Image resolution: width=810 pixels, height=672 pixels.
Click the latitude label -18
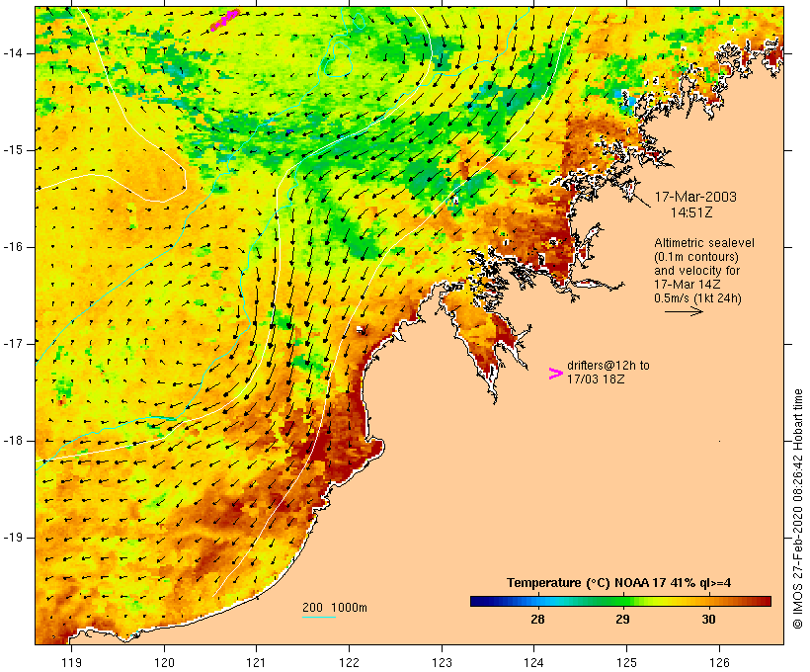12,441
